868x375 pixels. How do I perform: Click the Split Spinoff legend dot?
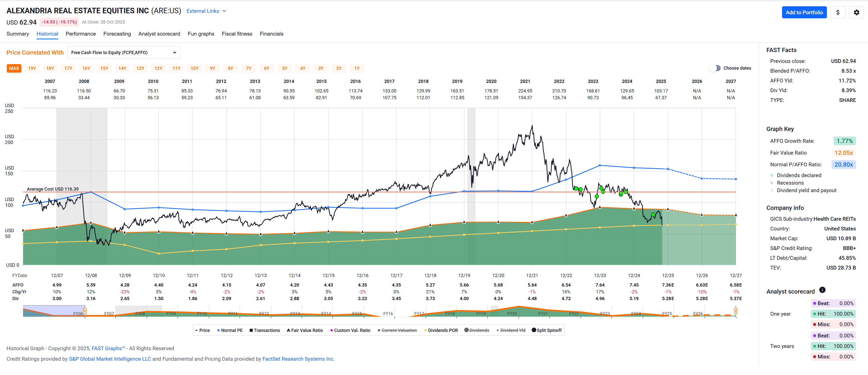pos(534,330)
